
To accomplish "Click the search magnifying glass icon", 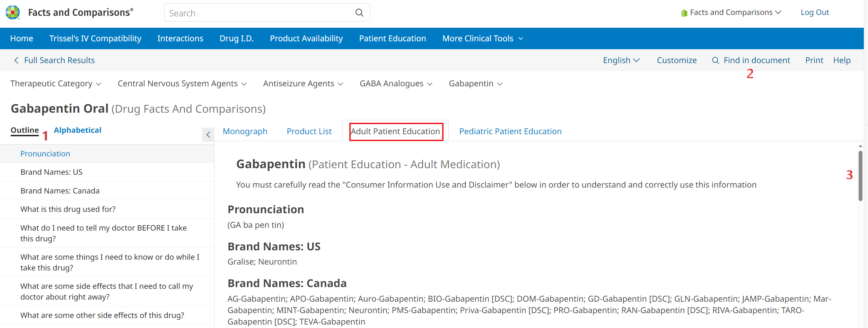I will [x=359, y=13].
